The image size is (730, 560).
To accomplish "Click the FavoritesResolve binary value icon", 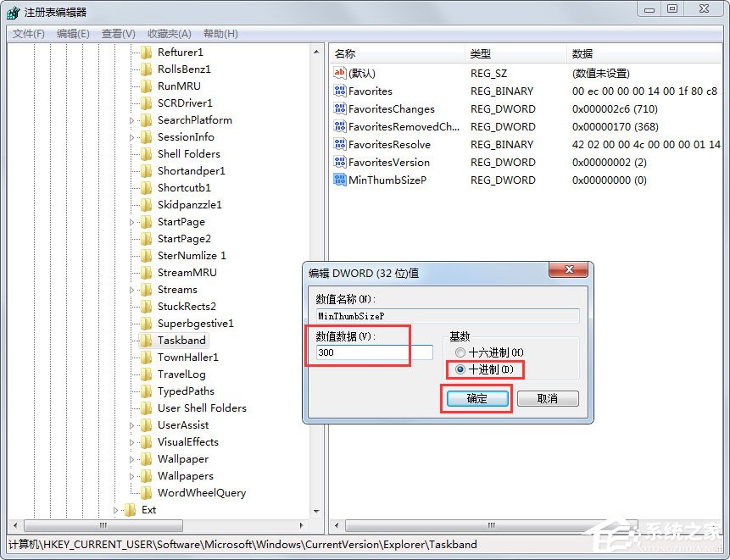I will point(337,144).
